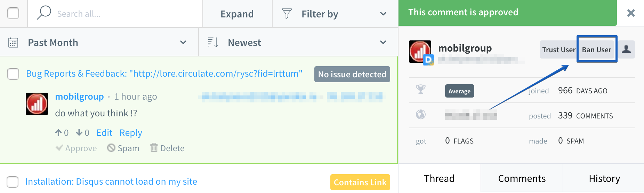Downvote the mobilgroup comment

pos(79,133)
